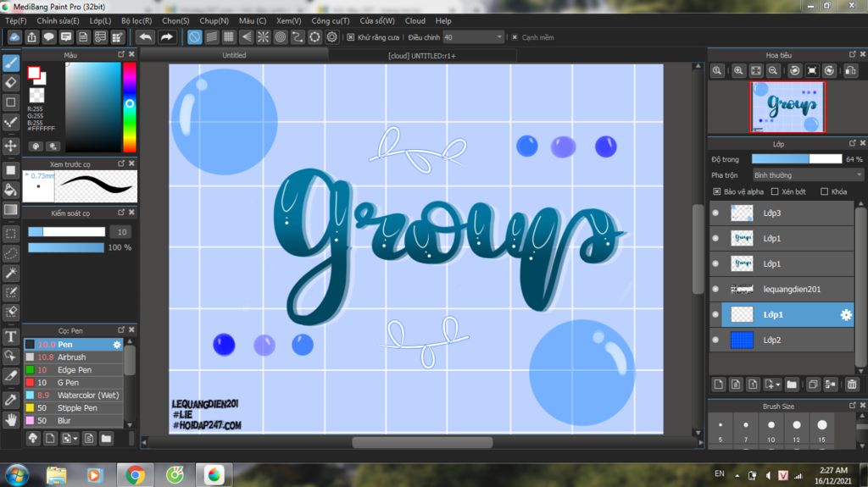Adjust brush size slider showing 10
This screenshot has width=868, height=487.
click(x=66, y=232)
